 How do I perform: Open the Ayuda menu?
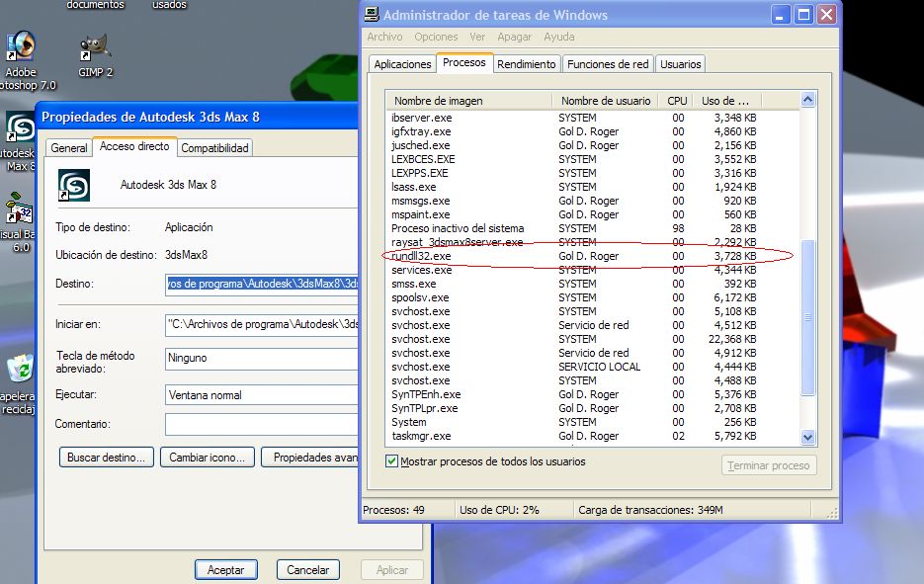559,37
